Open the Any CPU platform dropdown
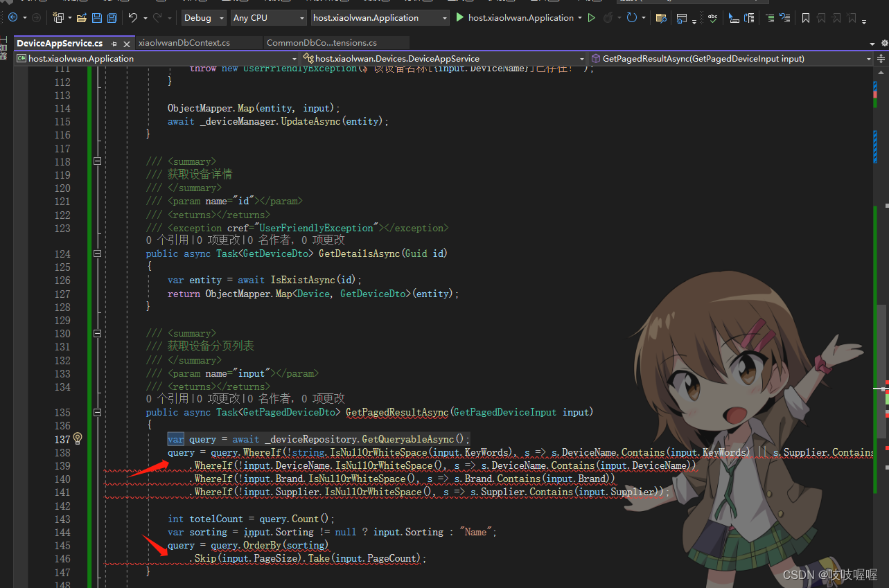 coord(268,17)
